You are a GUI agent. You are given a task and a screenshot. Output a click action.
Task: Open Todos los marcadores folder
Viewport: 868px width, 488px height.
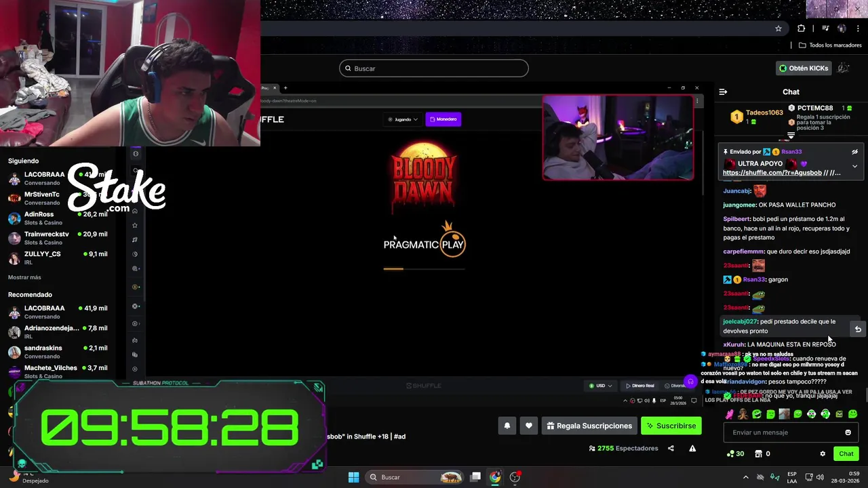830,45
